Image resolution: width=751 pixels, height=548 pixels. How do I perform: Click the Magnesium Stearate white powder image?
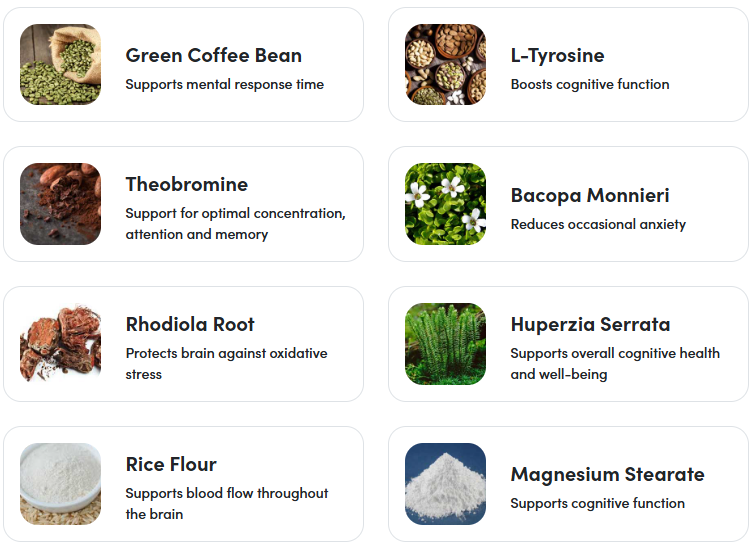tap(445, 484)
